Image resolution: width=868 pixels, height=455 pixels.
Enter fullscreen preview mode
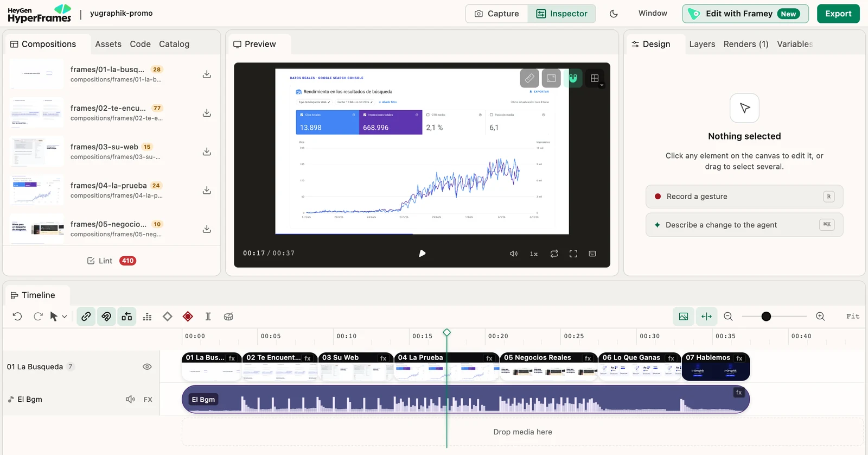(x=573, y=254)
